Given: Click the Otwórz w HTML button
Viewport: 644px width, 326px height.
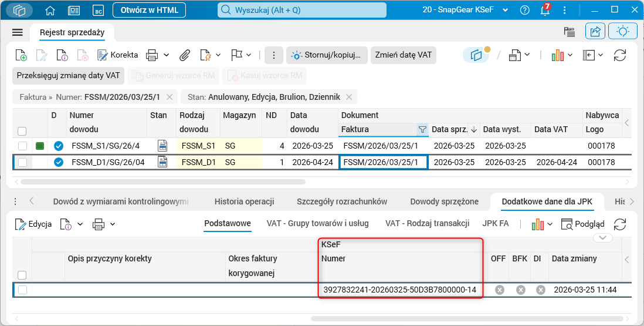Looking at the screenshot, I should pos(150,10).
